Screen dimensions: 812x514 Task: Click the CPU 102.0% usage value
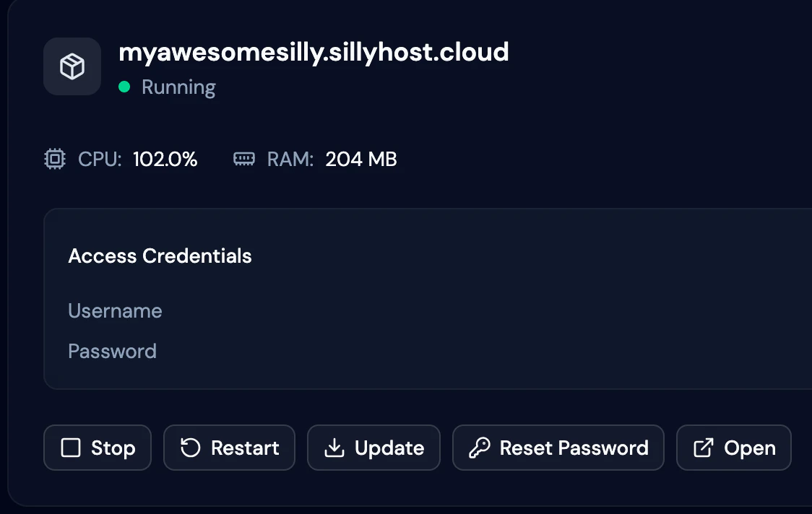(165, 159)
